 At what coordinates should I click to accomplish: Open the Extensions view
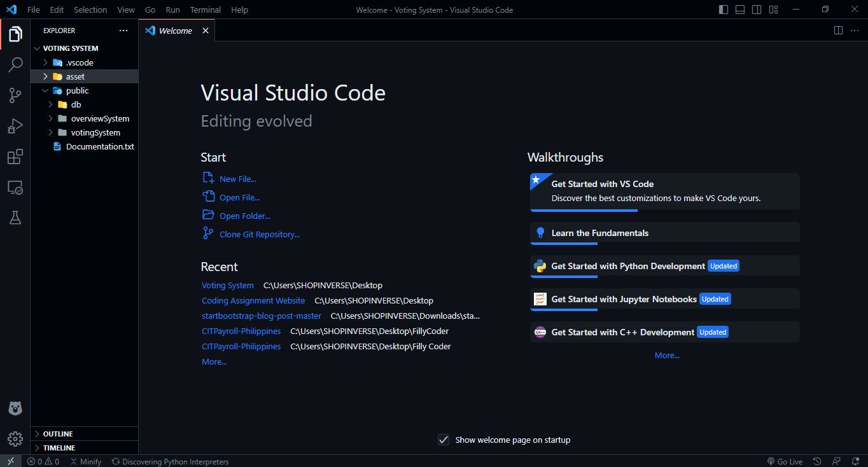click(x=15, y=157)
